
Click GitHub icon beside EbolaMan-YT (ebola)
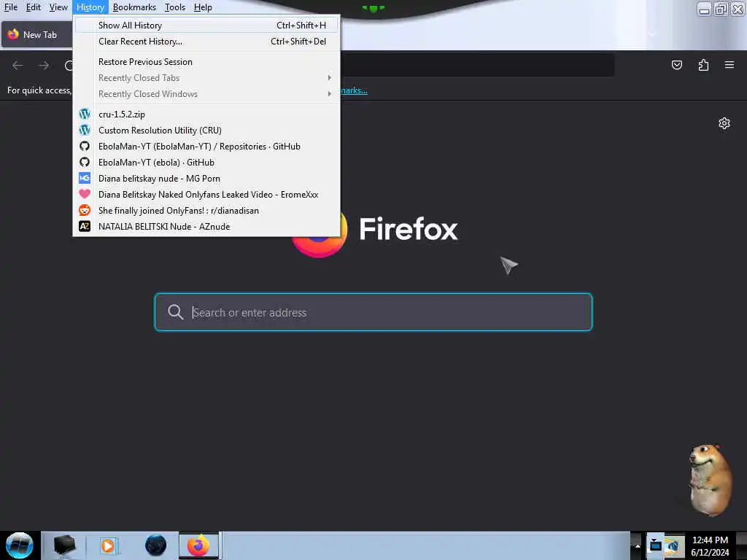click(x=85, y=163)
